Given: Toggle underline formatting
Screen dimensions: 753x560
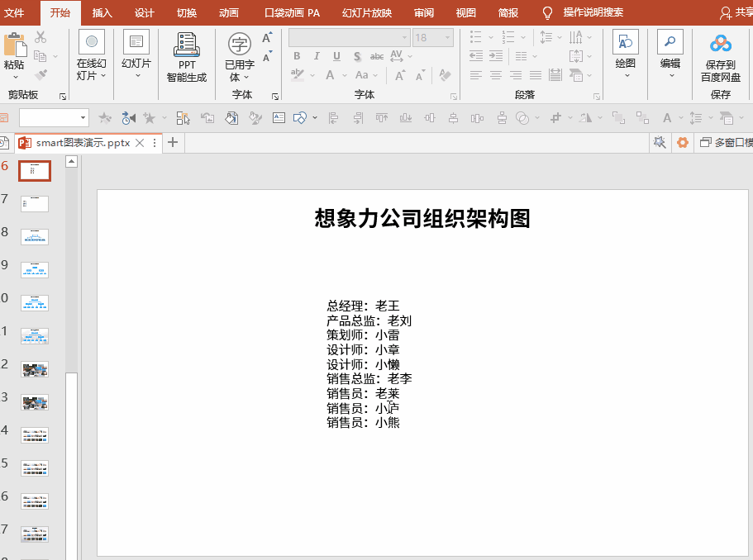Looking at the screenshot, I should pos(336,56).
